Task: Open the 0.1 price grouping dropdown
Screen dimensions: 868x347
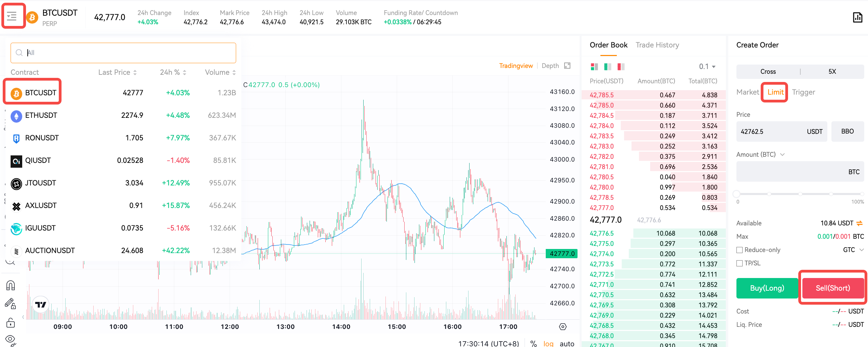Action: tap(707, 67)
